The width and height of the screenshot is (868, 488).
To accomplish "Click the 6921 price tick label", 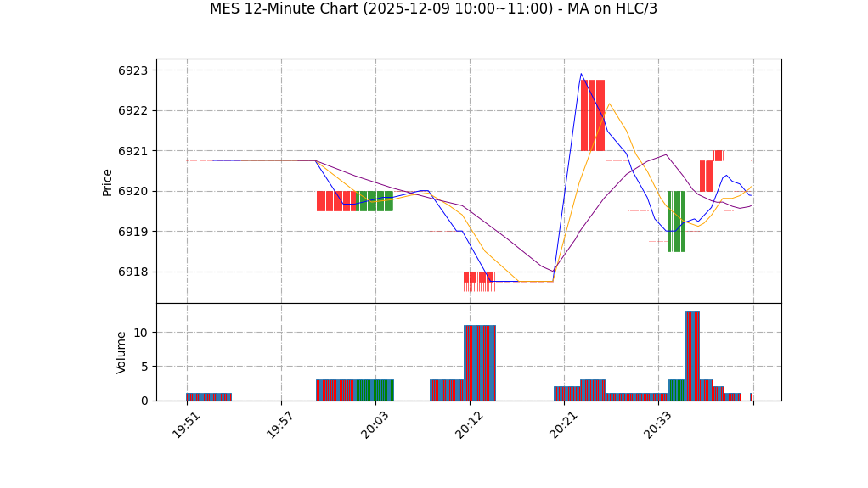I will coord(132,151).
